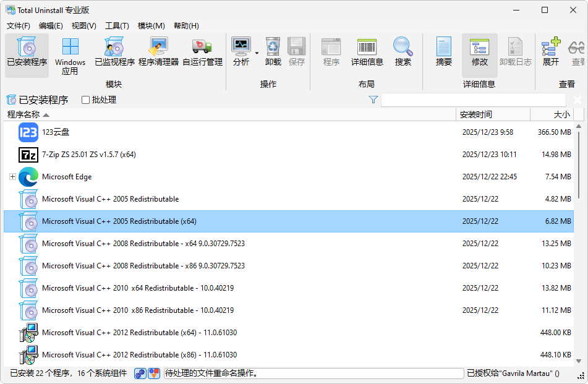Click the 卸载 uninstall icon
The image size is (588, 384).
click(x=273, y=53)
